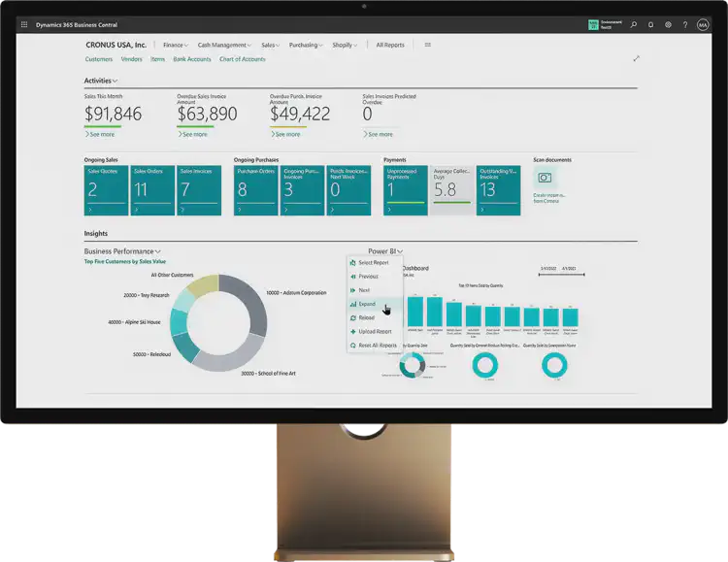Click See more under Overdue Purch. Invoice Amount
The width and height of the screenshot is (728, 562).
point(286,134)
